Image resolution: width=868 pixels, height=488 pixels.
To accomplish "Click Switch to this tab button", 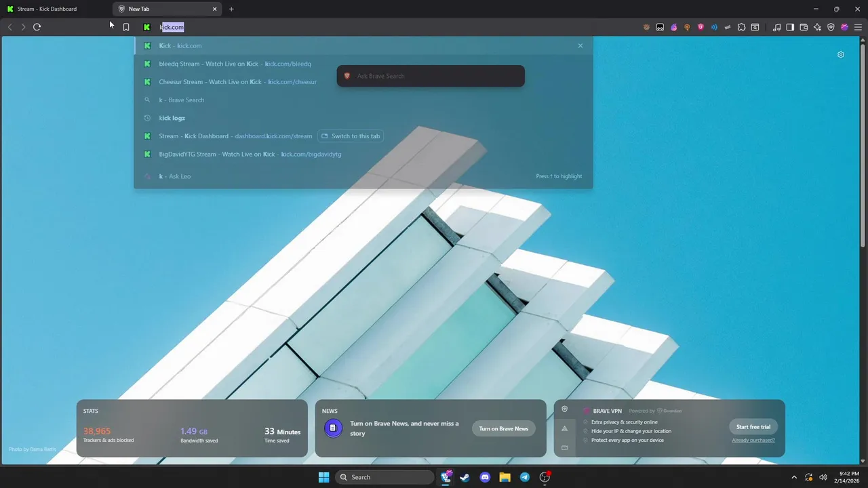I will pos(350,136).
